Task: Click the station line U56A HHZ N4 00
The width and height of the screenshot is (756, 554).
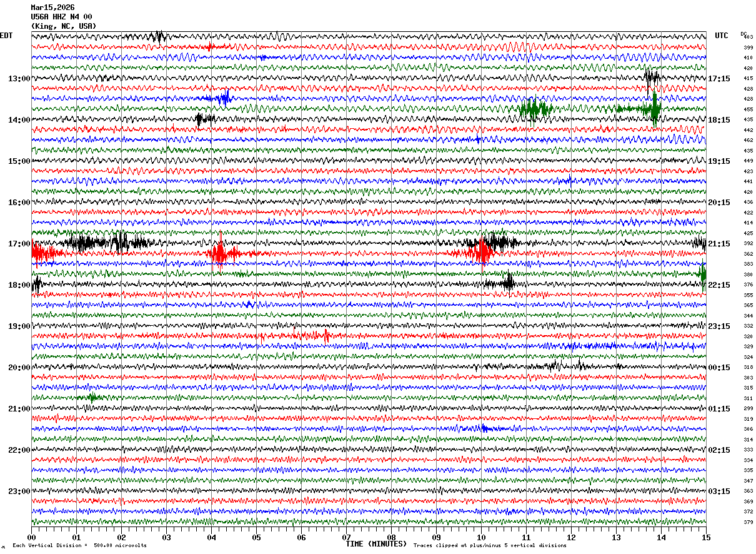Action: 61,17
